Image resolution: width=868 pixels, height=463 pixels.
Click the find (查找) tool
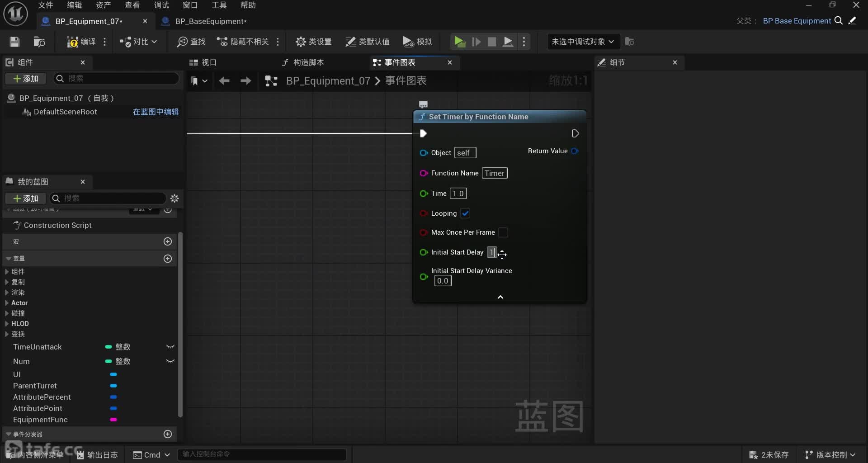[x=191, y=42]
